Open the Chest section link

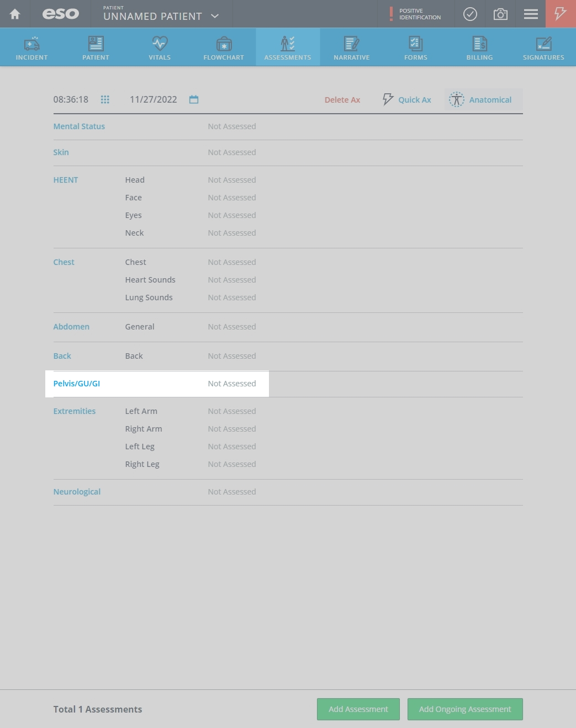[64, 262]
